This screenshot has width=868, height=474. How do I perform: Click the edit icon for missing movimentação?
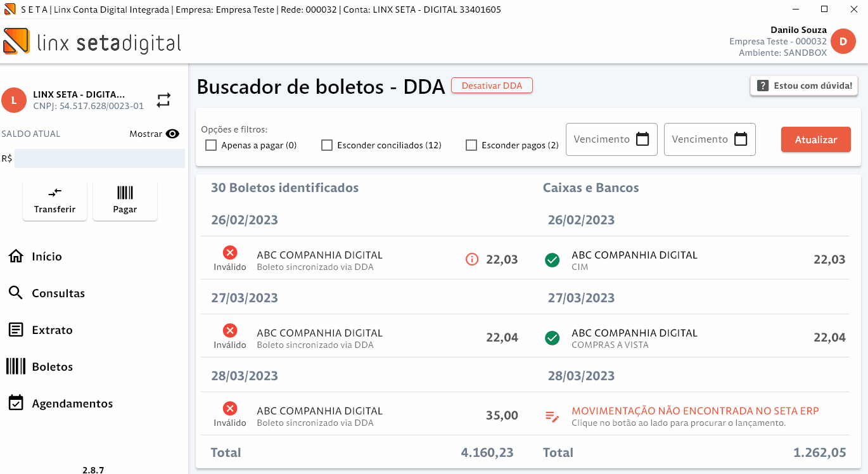pos(552,416)
